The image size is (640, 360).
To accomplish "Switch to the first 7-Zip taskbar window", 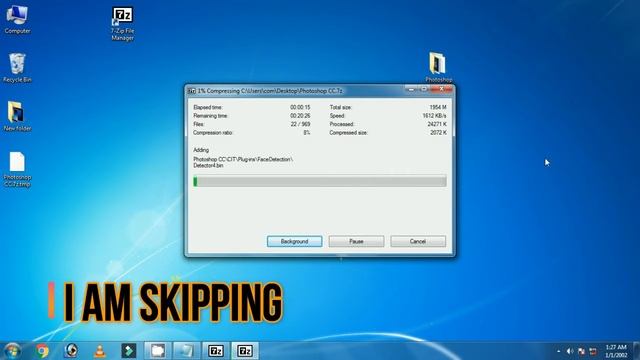I will tap(216, 351).
